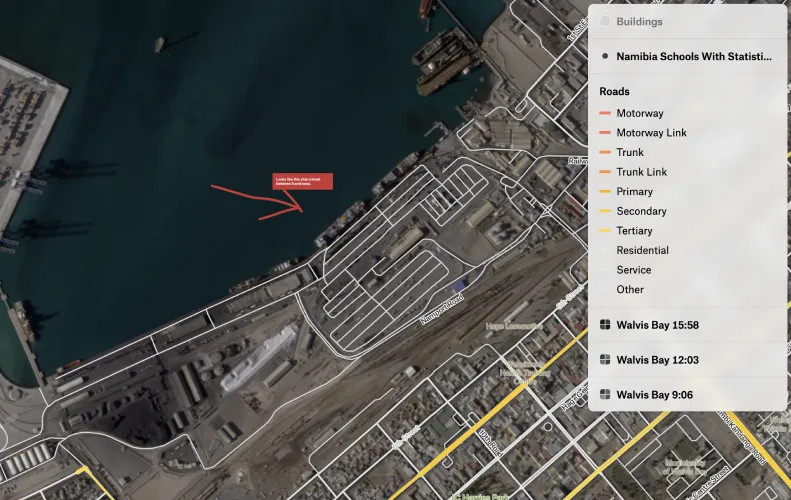Click the Motorway color swatch
This screenshot has width=791, height=500.
605,113
